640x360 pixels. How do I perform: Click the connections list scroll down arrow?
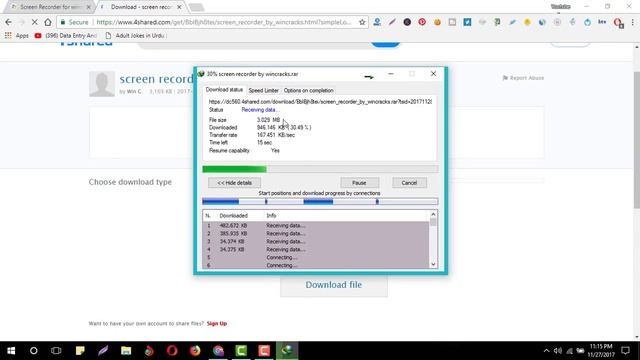pos(433,264)
